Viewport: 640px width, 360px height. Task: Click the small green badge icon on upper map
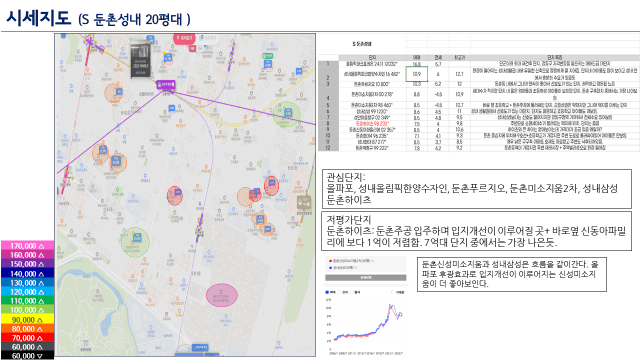click(267, 56)
